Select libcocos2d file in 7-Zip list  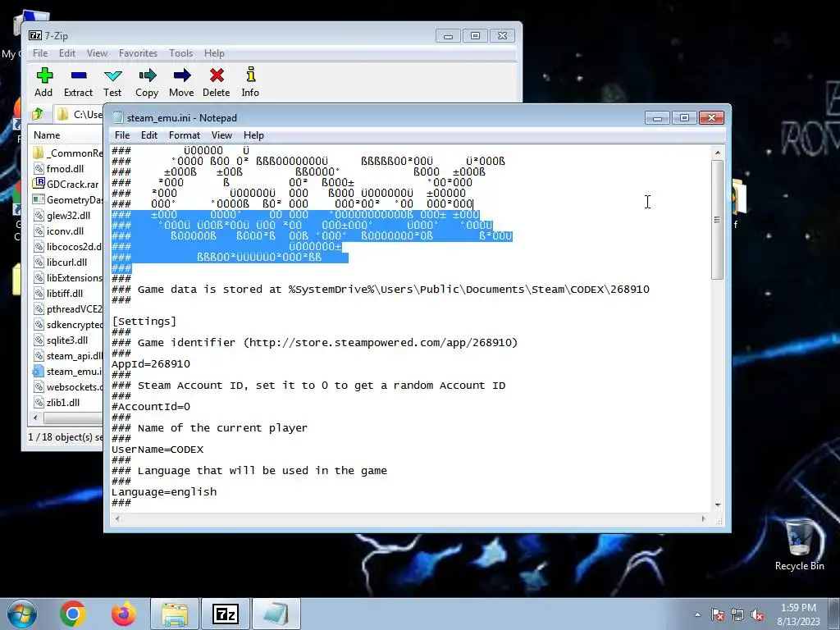[x=67, y=246]
